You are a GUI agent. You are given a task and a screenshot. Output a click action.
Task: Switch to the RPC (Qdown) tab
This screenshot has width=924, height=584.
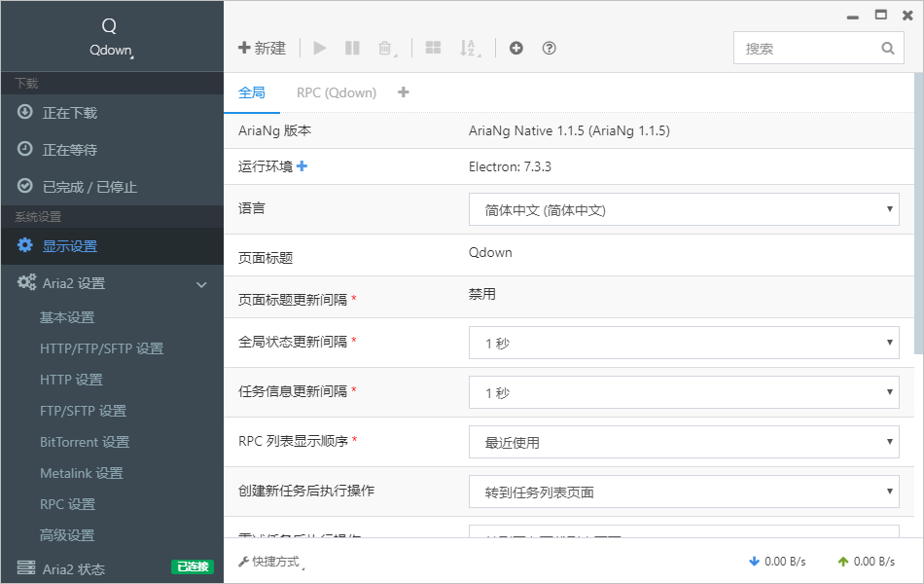click(x=336, y=92)
